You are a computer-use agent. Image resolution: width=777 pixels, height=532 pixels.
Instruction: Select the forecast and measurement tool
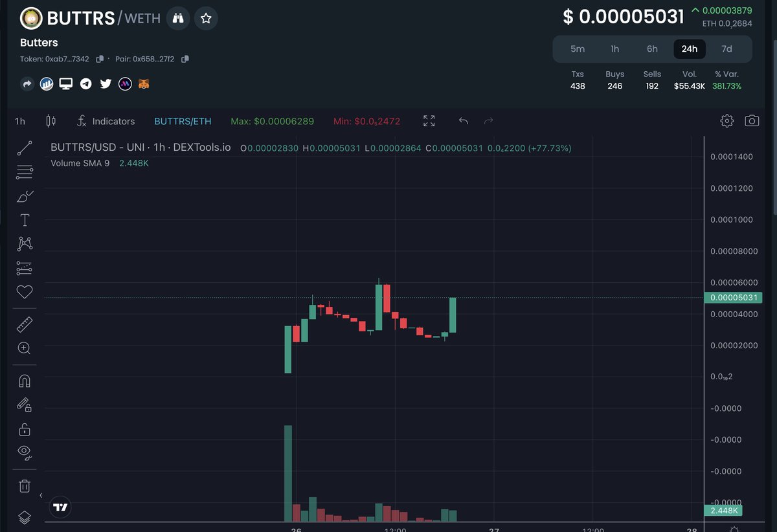coord(25,268)
